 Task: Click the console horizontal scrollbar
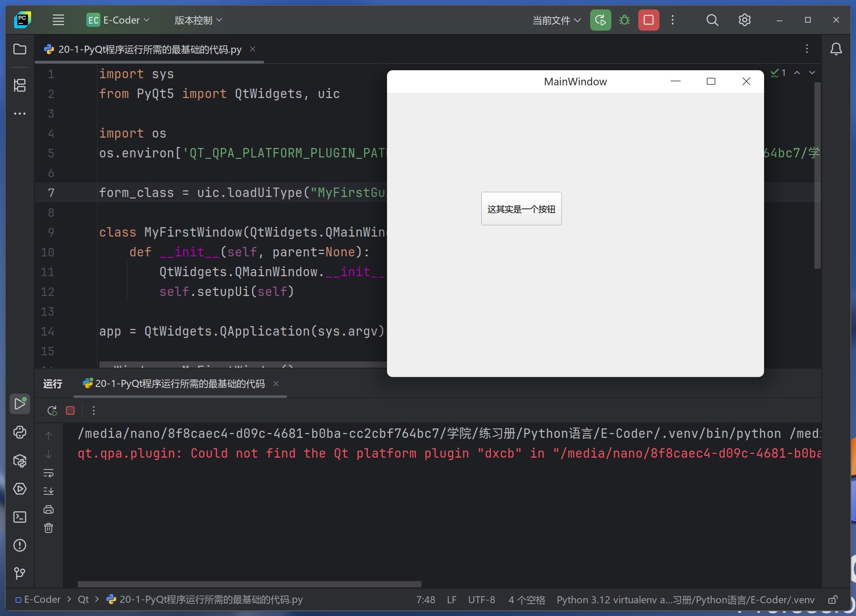[x=249, y=584]
